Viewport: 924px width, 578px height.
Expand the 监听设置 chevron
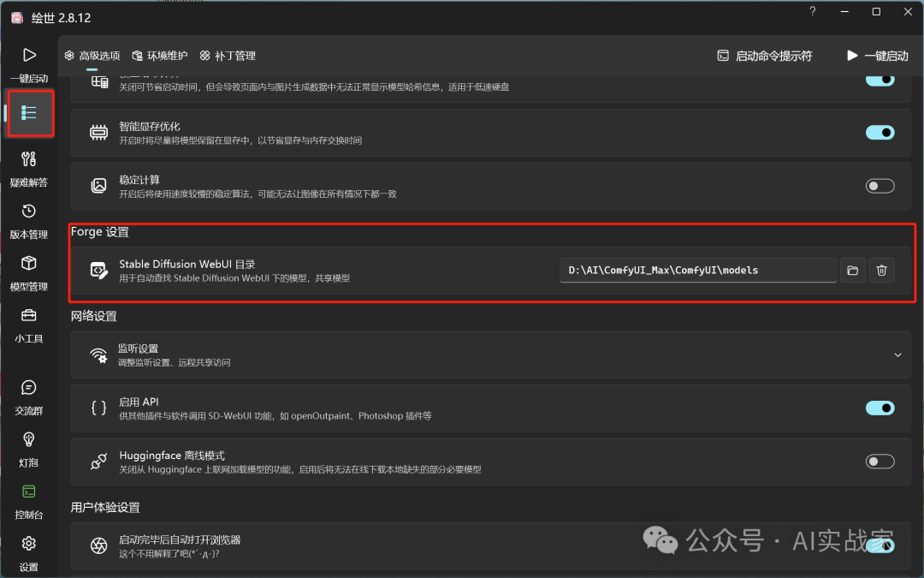pyautogui.click(x=897, y=355)
